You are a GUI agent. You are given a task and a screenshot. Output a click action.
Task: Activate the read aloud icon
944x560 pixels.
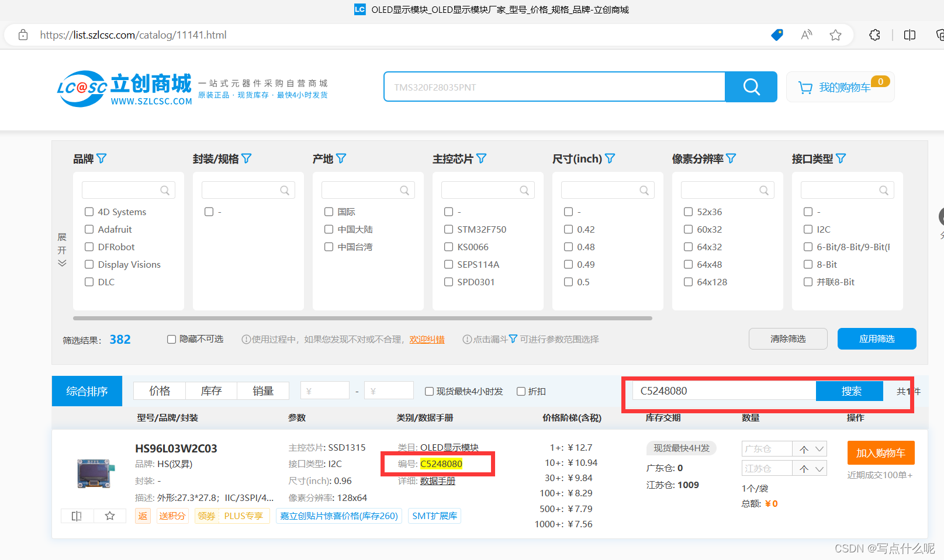pyautogui.click(x=807, y=35)
